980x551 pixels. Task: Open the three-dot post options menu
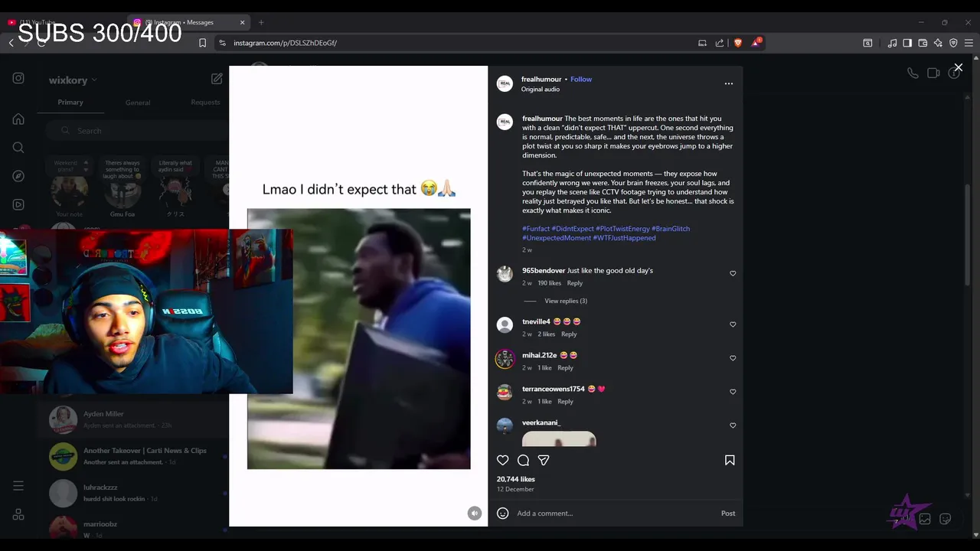click(x=729, y=83)
